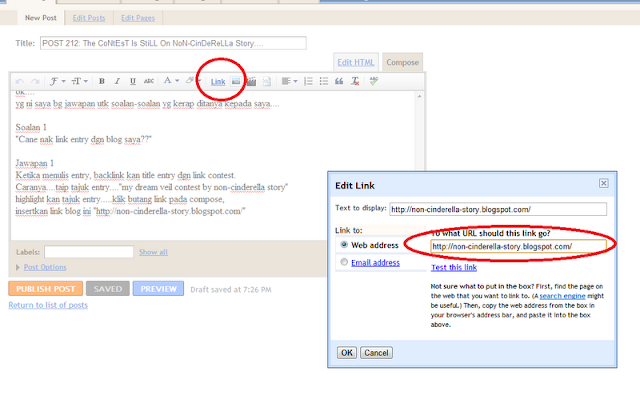Open the font size dropdown
Viewport: 640px width, 407px height.
(x=80, y=81)
